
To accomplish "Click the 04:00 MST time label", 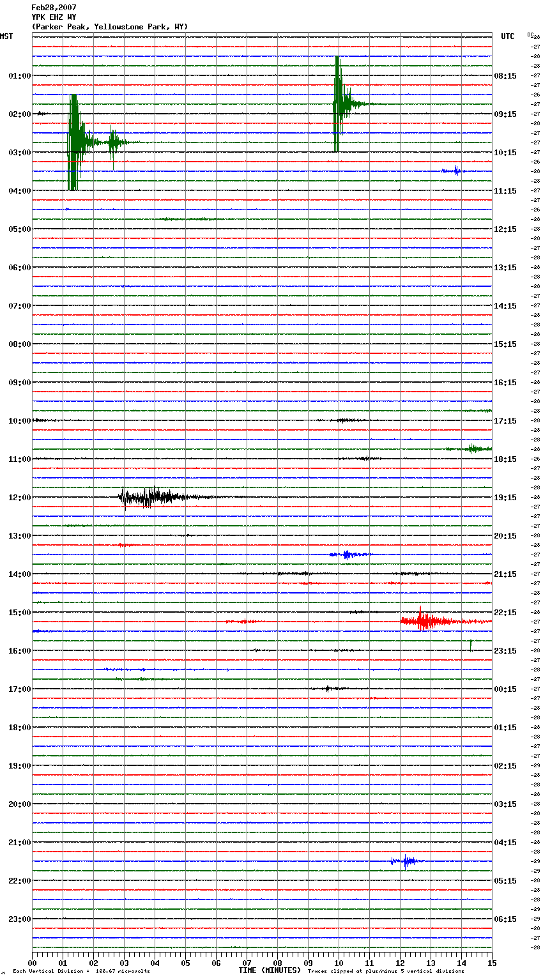I will (20, 191).
